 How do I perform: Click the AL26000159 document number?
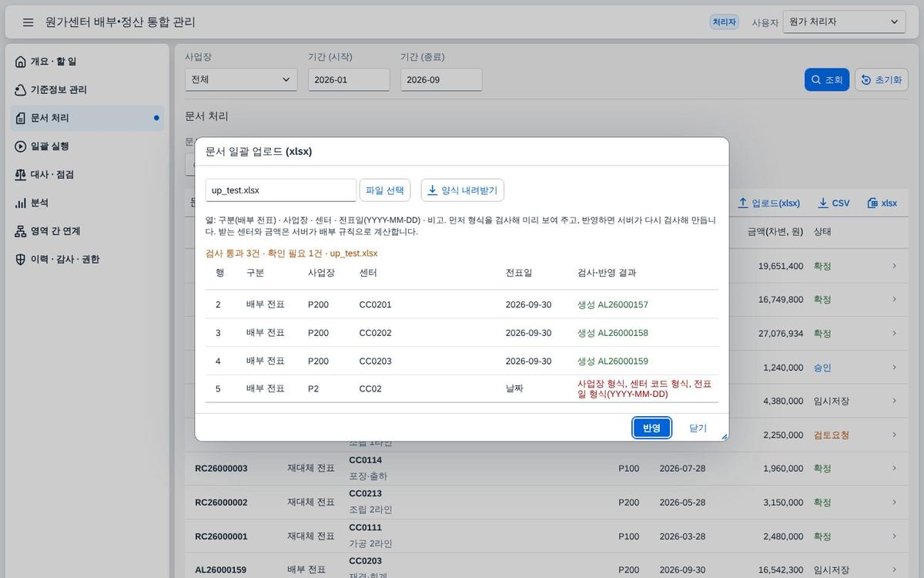[221, 570]
